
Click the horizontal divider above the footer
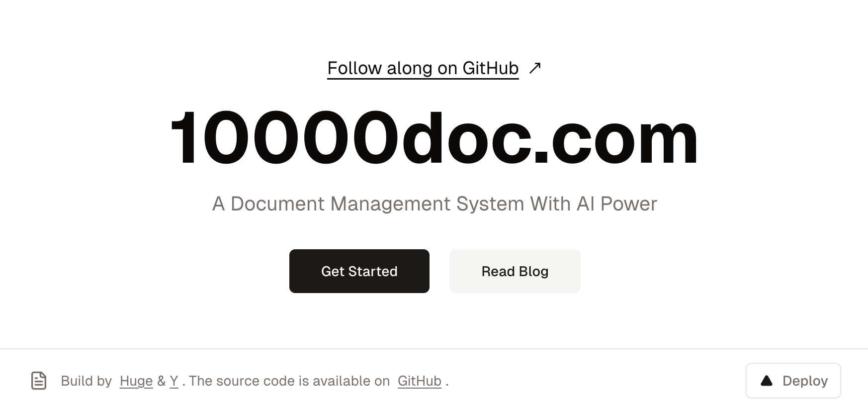[434, 349]
